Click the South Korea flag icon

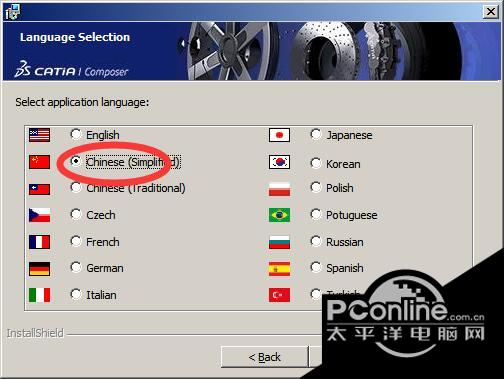point(279,162)
